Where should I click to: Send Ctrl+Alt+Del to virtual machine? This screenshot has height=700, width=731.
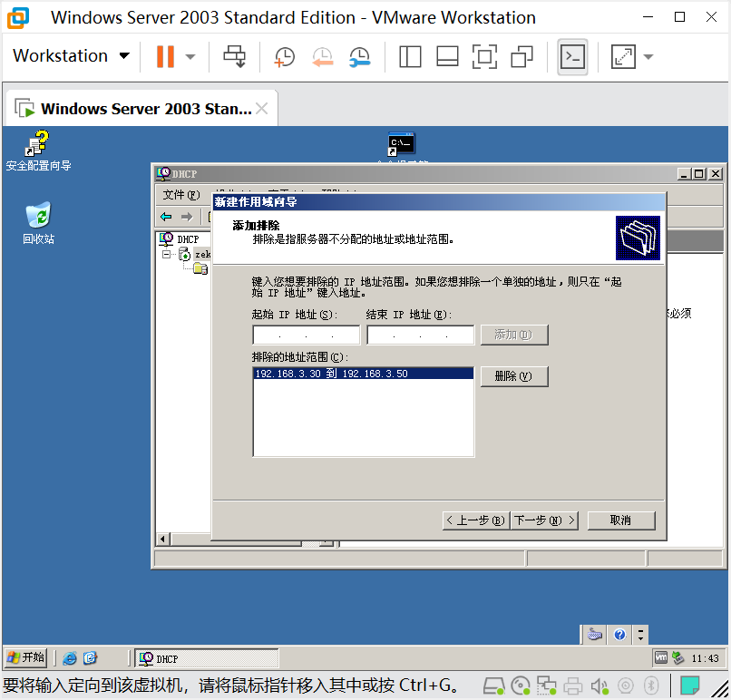click(x=234, y=56)
